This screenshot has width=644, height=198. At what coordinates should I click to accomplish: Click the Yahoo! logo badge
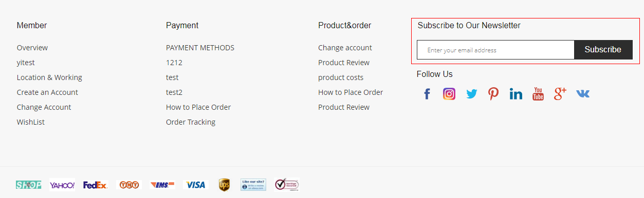[x=62, y=185]
